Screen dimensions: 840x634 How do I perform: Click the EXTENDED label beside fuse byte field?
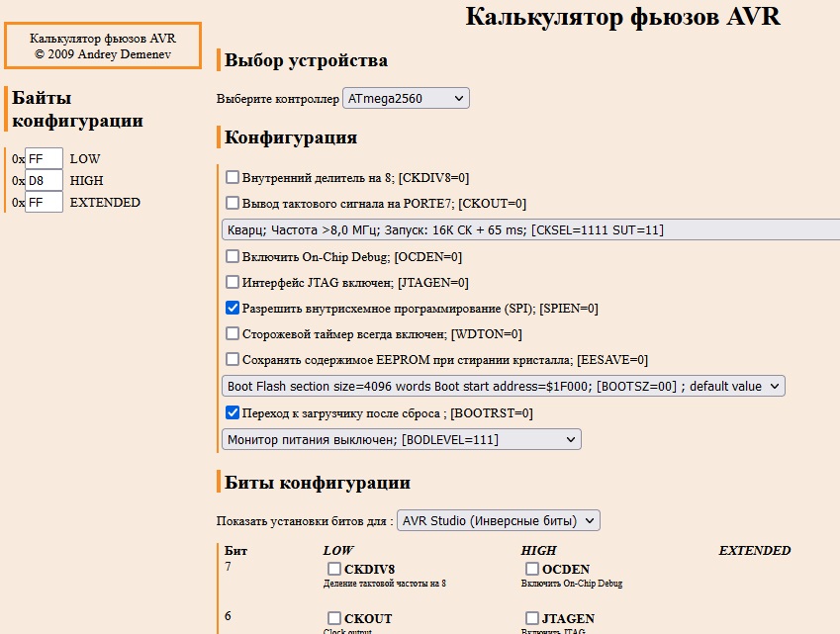[x=105, y=203]
